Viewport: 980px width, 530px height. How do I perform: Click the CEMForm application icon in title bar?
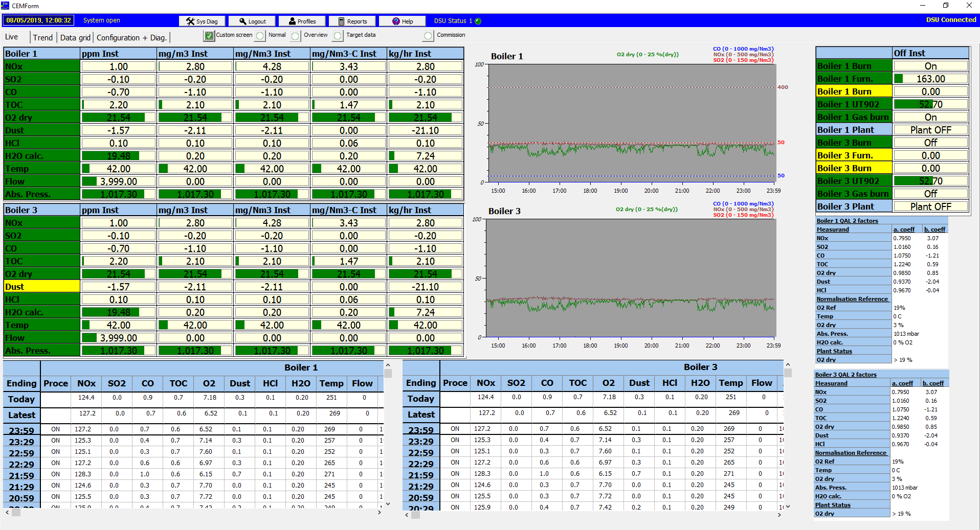point(6,6)
